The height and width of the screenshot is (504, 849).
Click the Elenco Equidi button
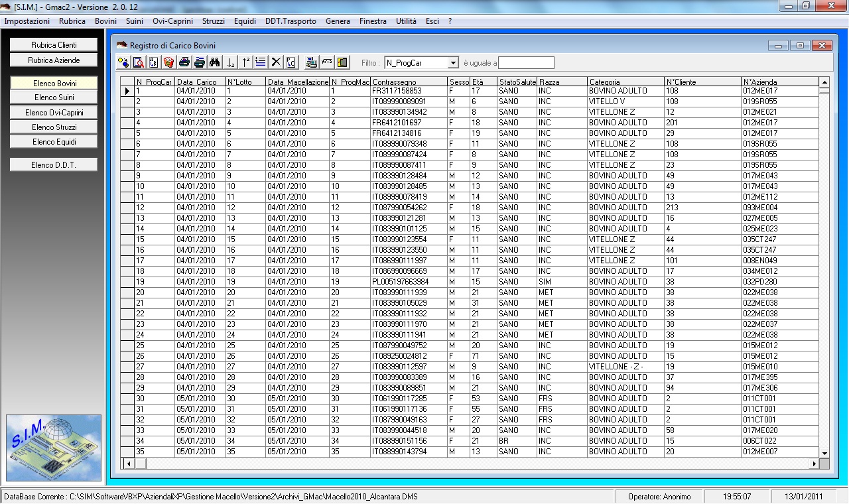coord(54,142)
